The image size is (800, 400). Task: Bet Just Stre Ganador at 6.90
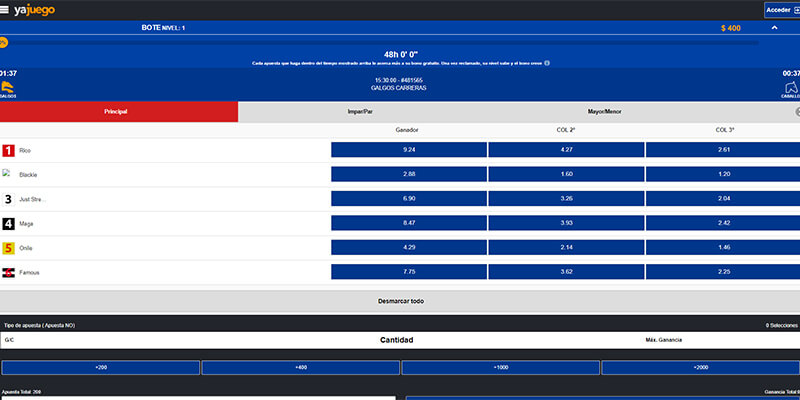[x=409, y=198]
